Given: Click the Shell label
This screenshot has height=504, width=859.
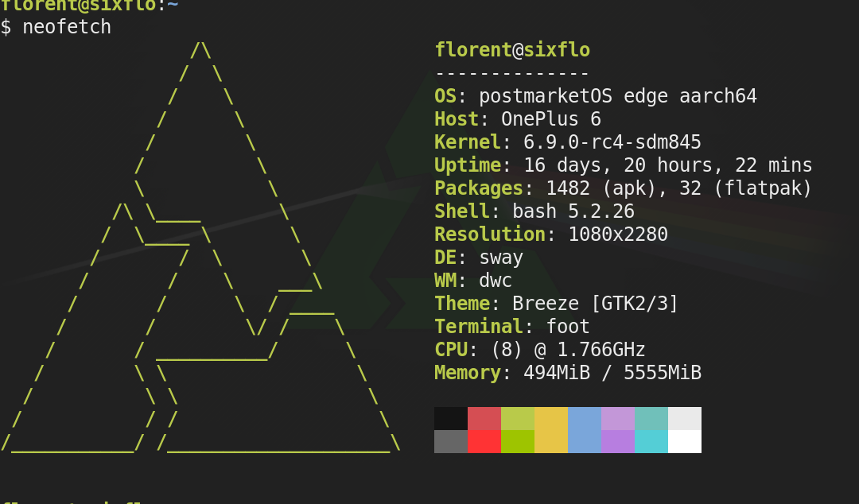Looking at the screenshot, I should click(462, 211).
